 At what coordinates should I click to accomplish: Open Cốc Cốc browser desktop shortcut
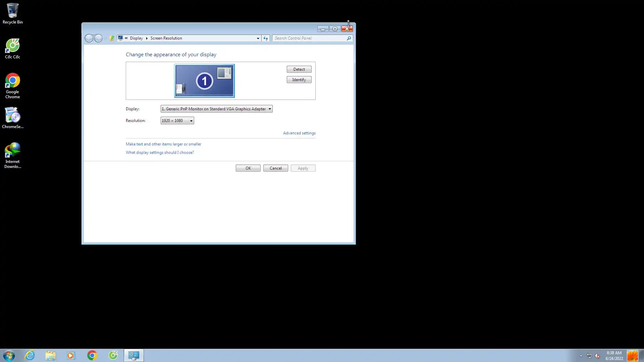(12, 49)
